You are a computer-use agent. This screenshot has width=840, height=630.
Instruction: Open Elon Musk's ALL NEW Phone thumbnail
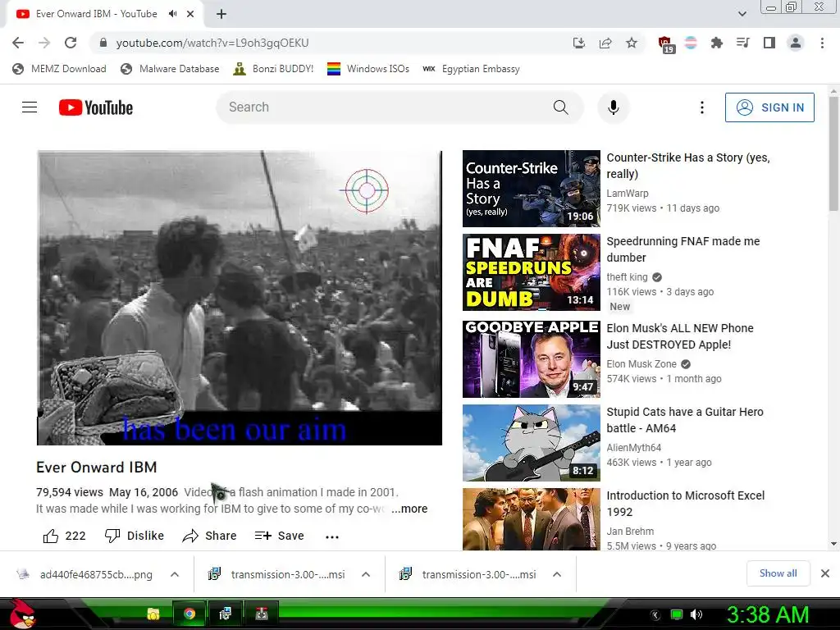tap(531, 359)
